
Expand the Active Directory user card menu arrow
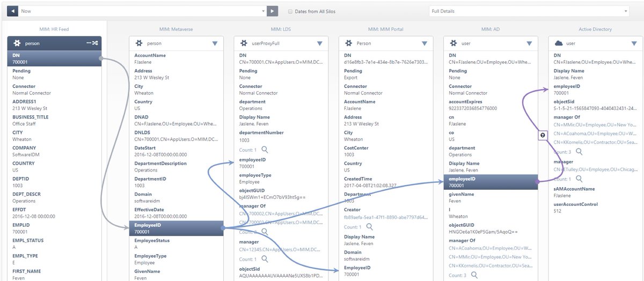pyautogui.click(x=634, y=43)
